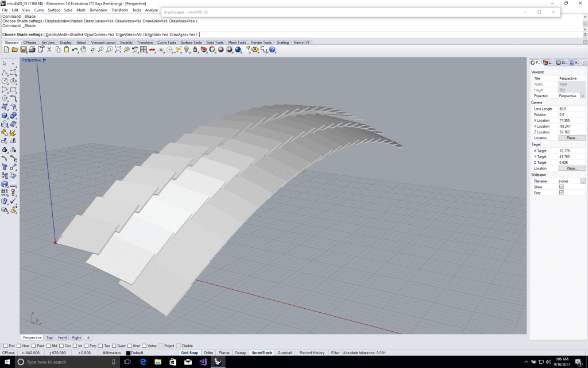Enable the Perp osnap checkbox
This screenshot has height=368, width=588.
point(86,346)
